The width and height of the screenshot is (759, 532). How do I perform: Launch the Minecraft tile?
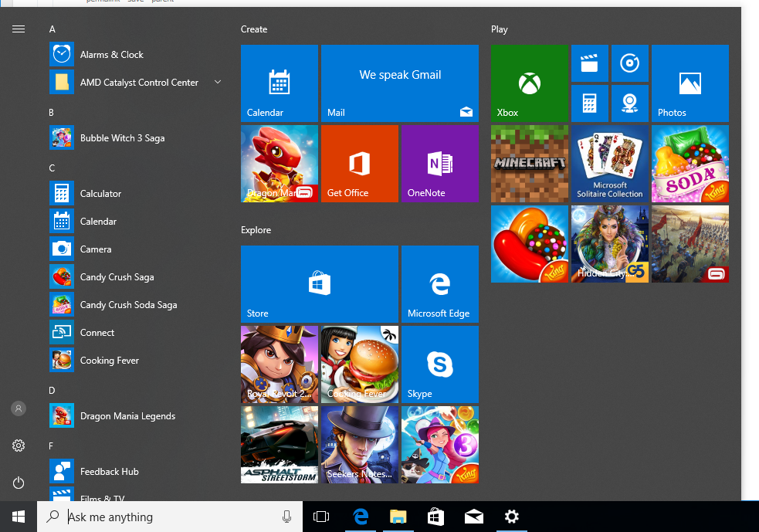(x=530, y=164)
